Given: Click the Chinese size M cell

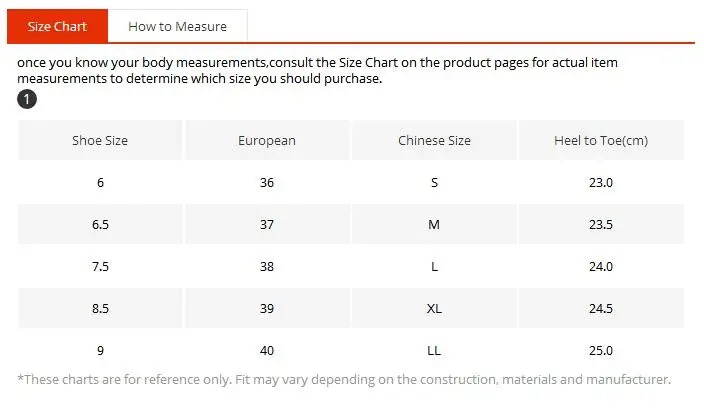Looking at the screenshot, I should [434, 224].
